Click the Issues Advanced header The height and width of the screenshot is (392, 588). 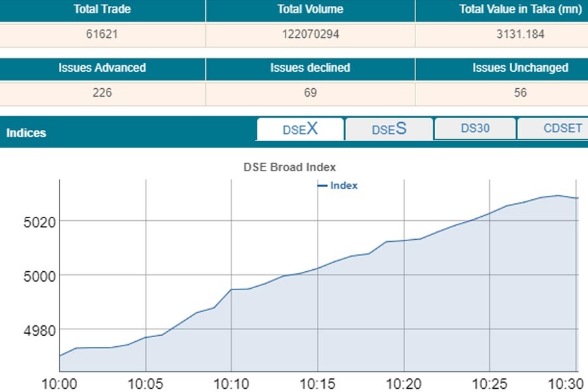103,68
